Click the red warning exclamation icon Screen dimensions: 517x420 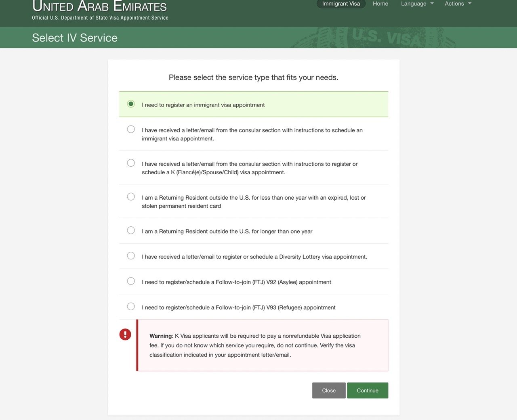[125, 334]
